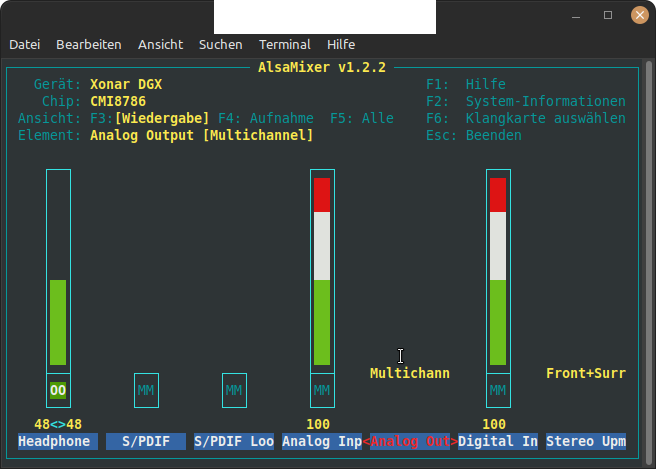Click the AlsaMixer v1.2.2 title
The width and height of the screenshot is (656, 469).
322,67
